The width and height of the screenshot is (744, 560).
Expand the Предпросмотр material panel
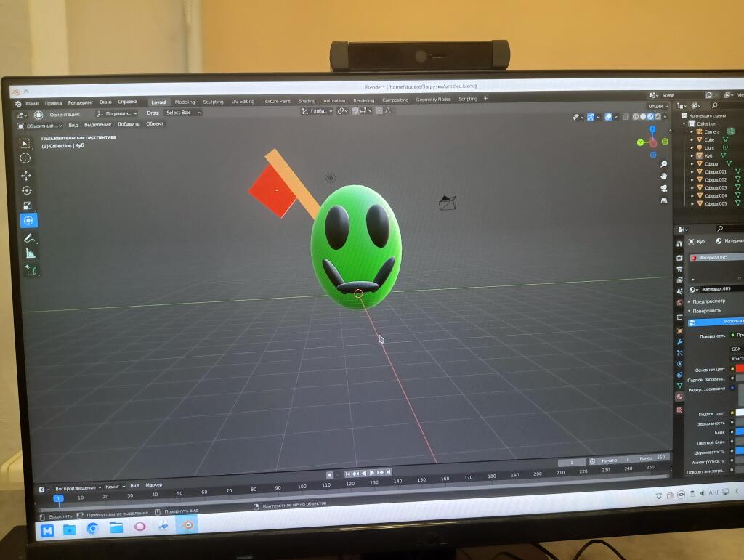708,301
